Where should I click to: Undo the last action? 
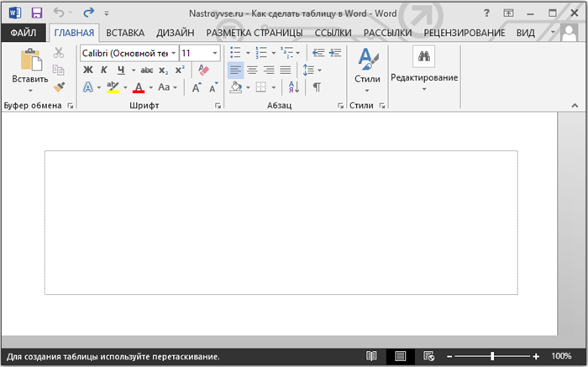coord(60,13)
